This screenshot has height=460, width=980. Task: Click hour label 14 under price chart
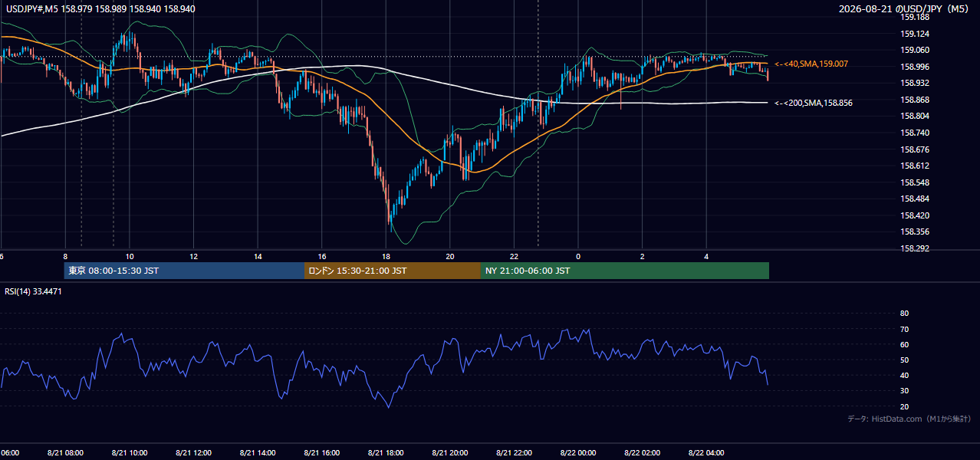click(x=258, y=257)
